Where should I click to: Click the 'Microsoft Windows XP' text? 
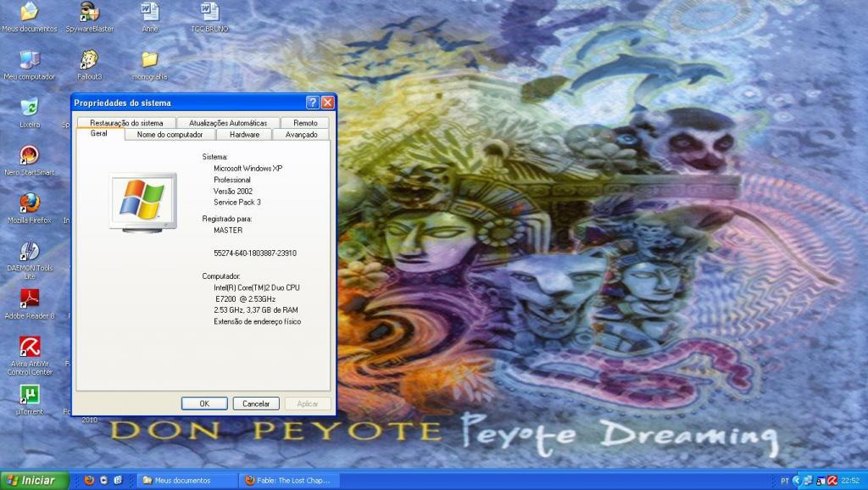point(248,169)
